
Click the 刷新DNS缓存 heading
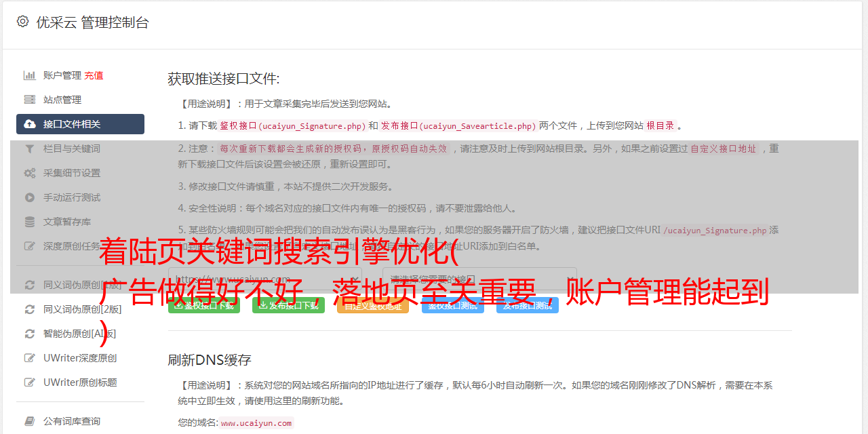[x=210, y=359]
